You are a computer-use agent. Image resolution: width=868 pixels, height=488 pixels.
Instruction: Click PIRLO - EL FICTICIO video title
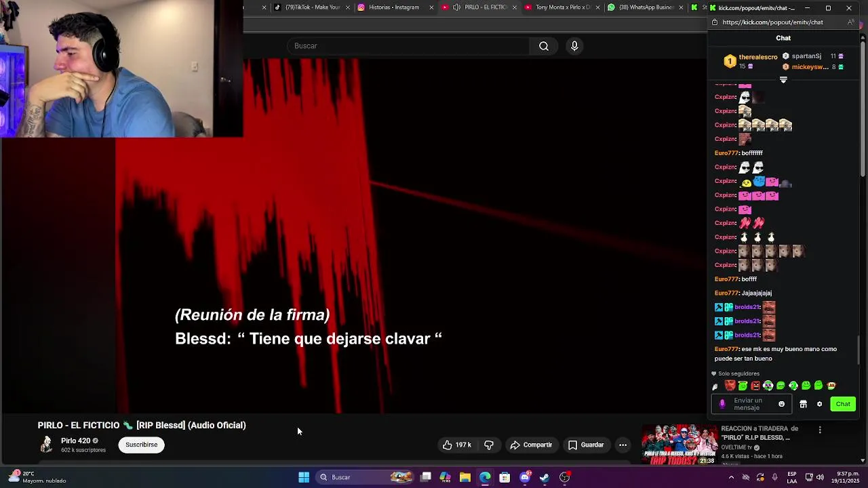point(142,425)
